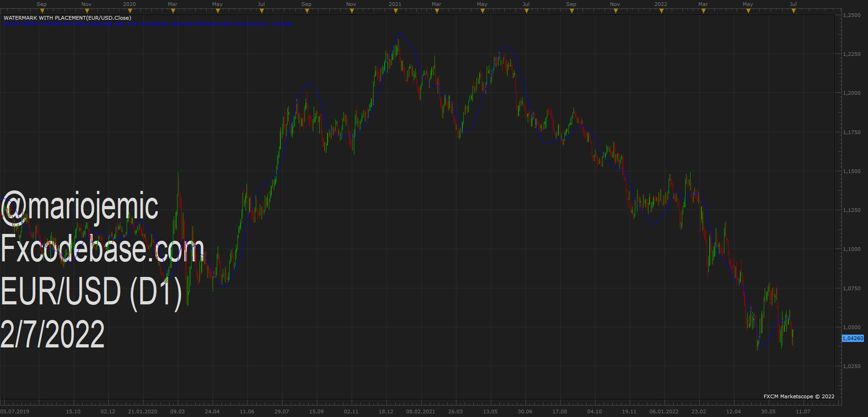The height and width of the screenshot is (417, 868).
Task: Click the 13.05 date on the bottom axis
Action: click(490, 412)
